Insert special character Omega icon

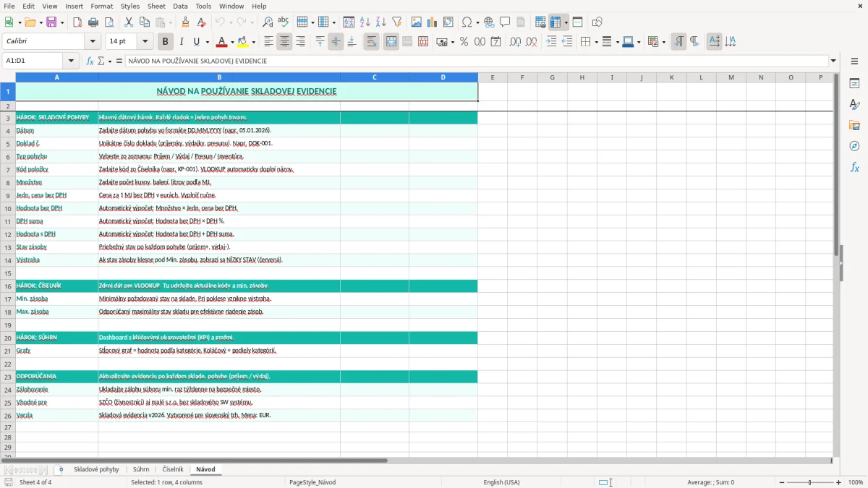click(x=467, y=22)
